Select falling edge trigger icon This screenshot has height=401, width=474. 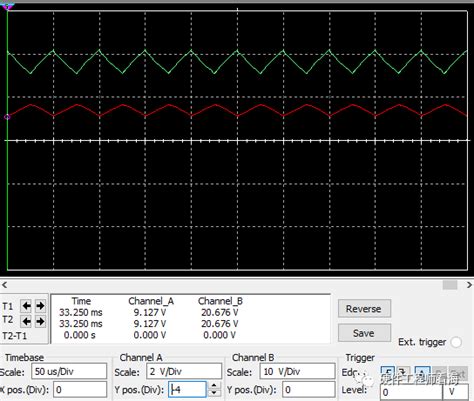pos(403,373)
